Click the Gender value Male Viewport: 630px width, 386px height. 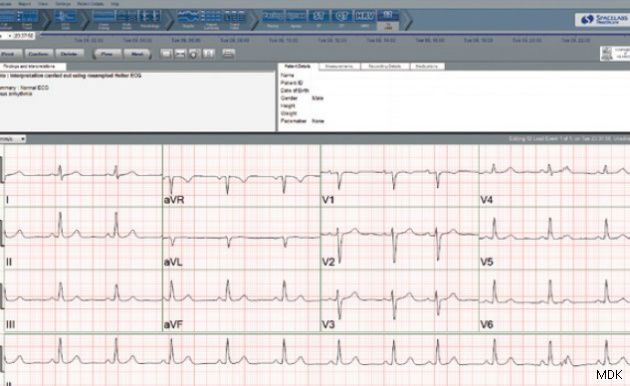[x=317, y=98]
